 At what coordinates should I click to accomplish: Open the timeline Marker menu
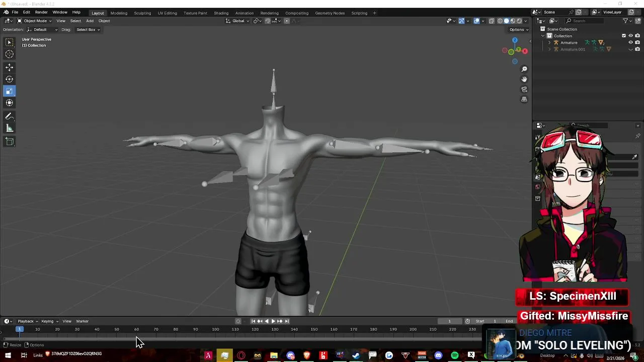83,321
